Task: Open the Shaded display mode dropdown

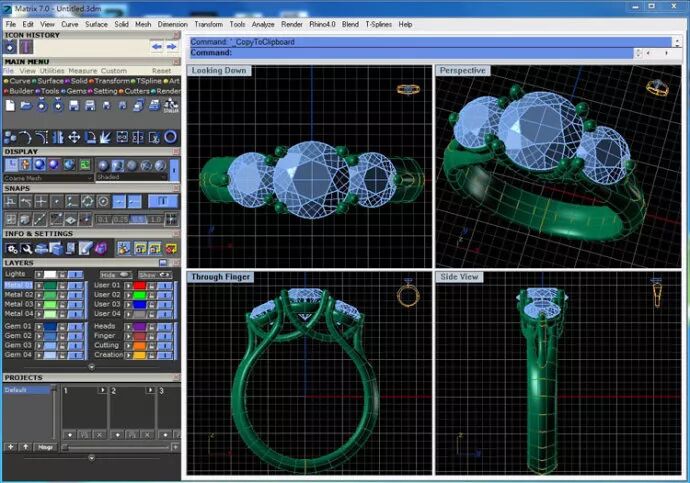Action: [132, 177]
